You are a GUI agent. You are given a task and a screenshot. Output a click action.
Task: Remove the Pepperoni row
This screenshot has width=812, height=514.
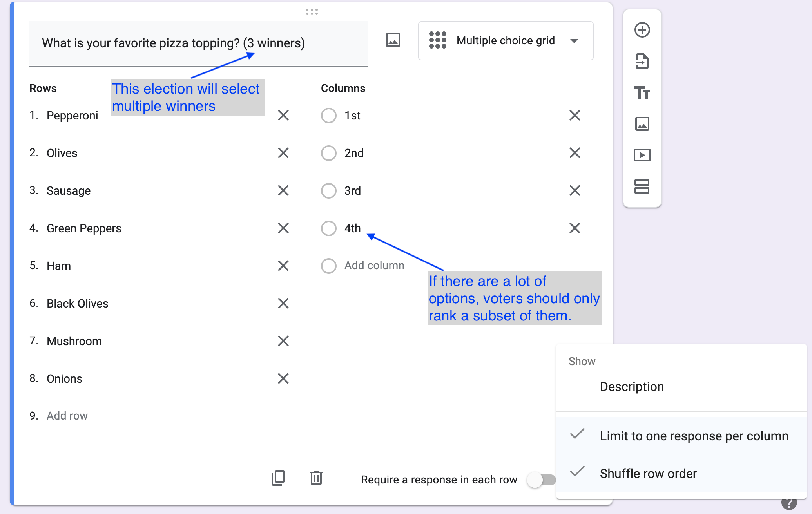click(283, 116)
